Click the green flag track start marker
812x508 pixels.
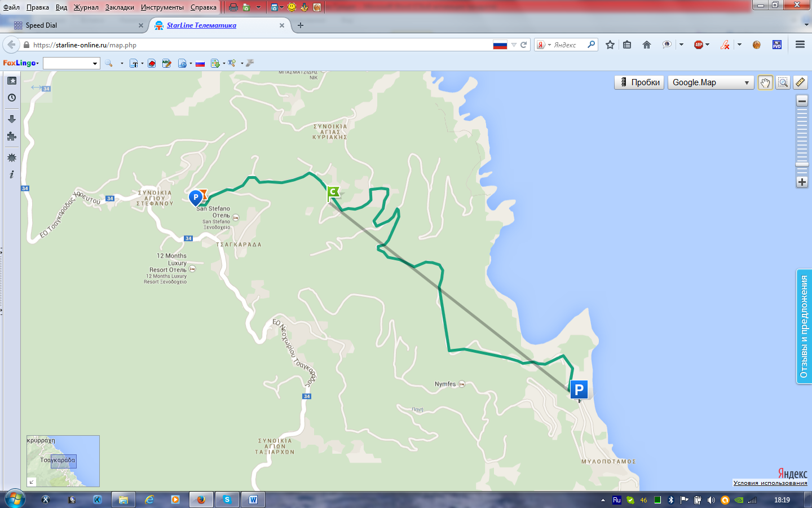tap(333, 193)
